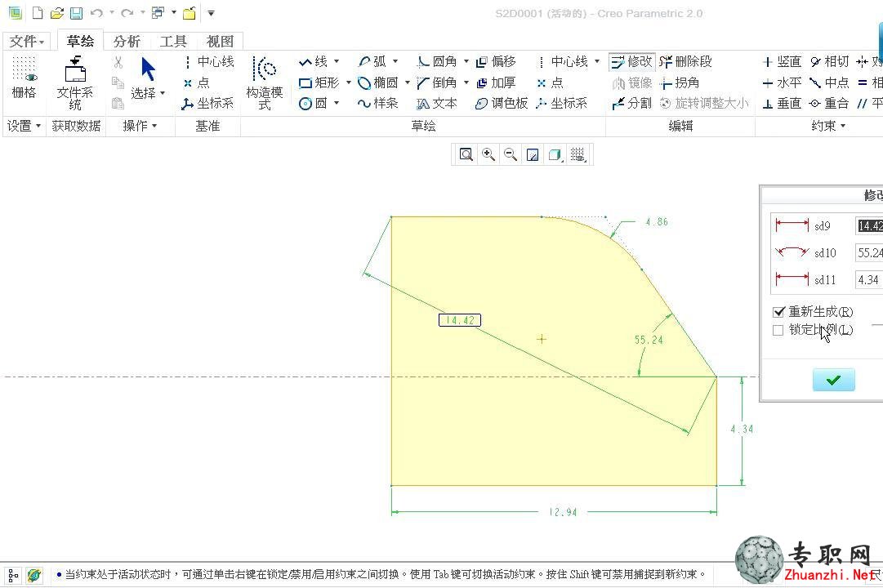
Task: Open the File (文件) menu
Action: [26, 41]
